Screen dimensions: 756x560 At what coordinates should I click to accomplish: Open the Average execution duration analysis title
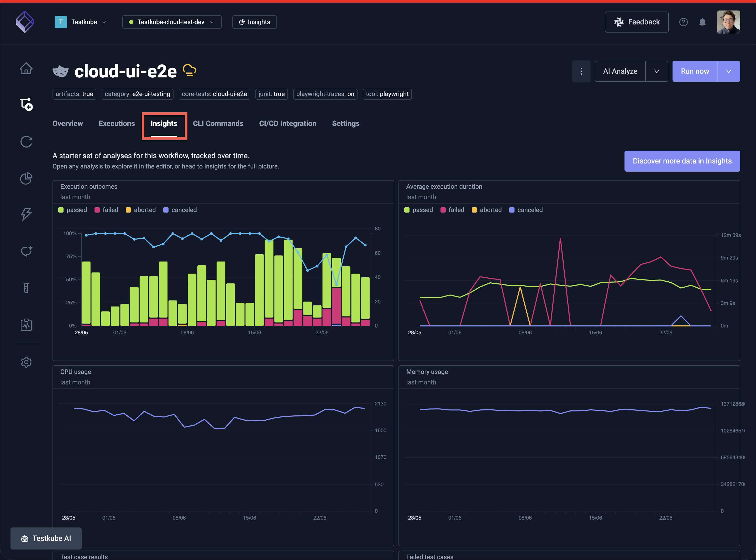pyautogui.click(x=444, y=186)
